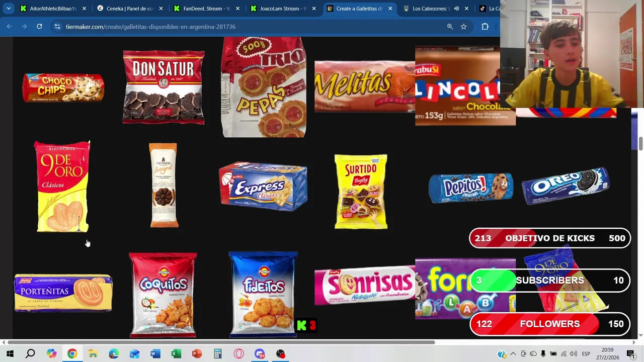Click the Followers goal progress bar

tap(550, 324)
